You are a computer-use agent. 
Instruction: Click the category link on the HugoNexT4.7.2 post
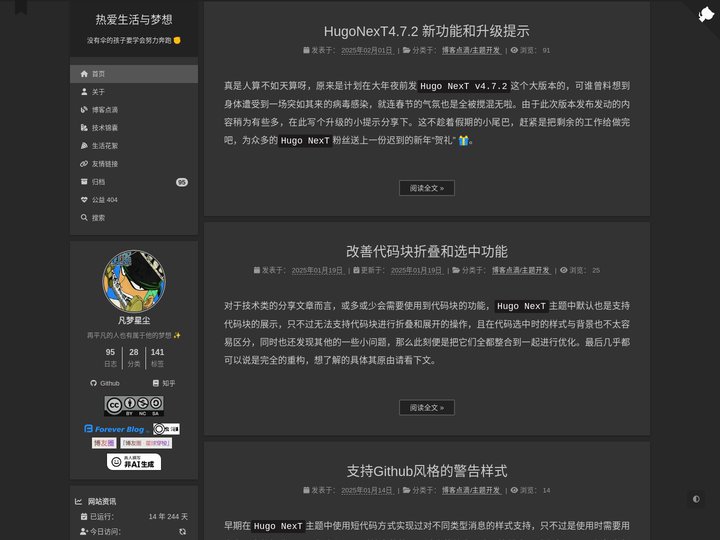click(471, 51)
